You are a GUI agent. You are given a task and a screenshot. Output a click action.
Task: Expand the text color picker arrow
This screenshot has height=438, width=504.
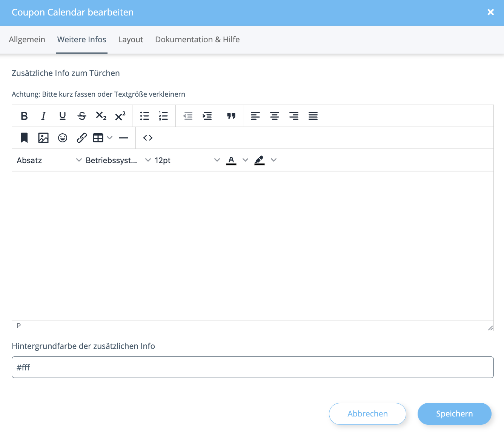click(245, 160)
